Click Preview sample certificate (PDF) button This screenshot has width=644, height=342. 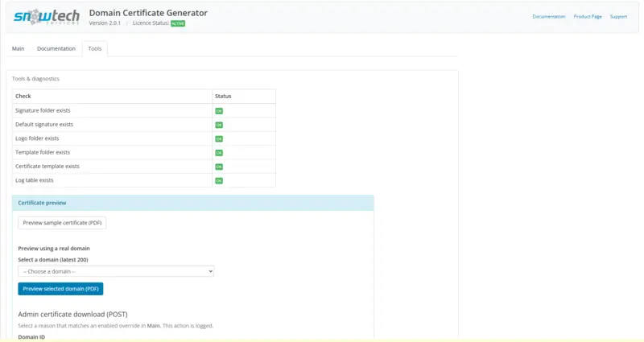click(62, 223)
